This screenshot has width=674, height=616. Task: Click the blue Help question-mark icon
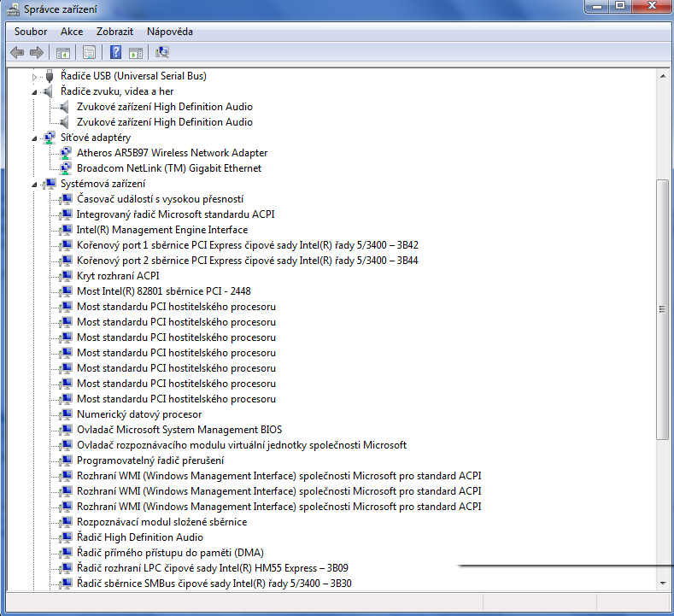(115, 52)
